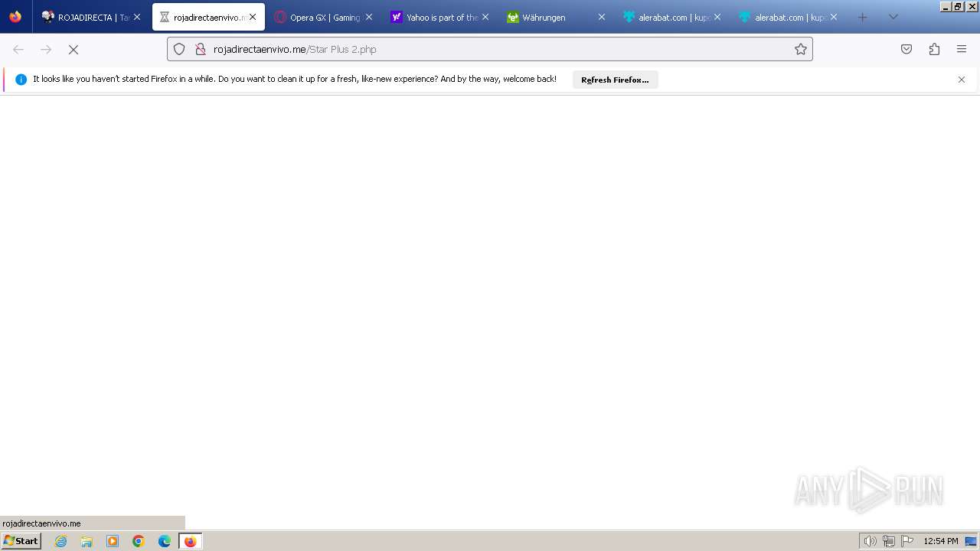Screen dimensions: 980x551
Task: Close the ROJADIRECTA tab
Action: tap(137, 17)
